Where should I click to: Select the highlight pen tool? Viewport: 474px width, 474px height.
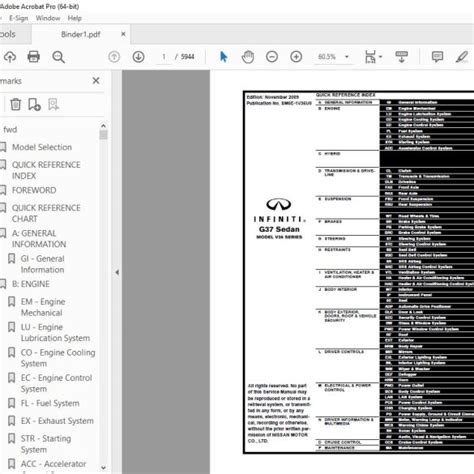pos(462,57)
